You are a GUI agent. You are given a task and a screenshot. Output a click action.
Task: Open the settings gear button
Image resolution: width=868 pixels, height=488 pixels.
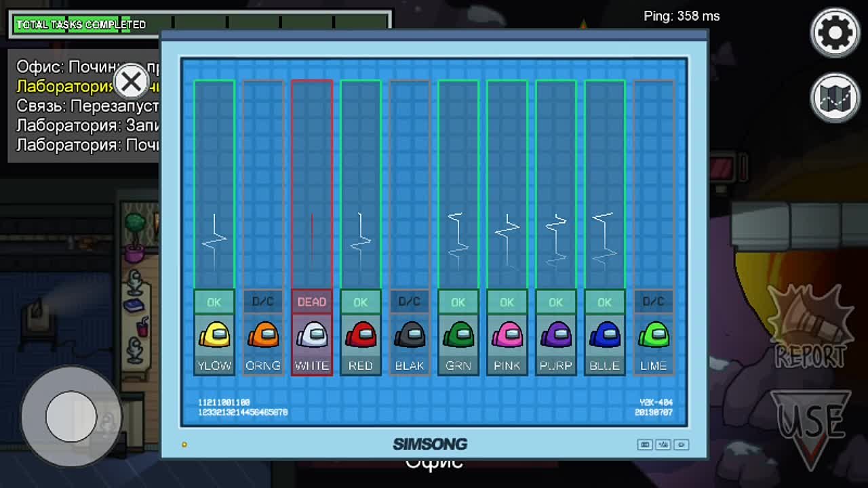(x=835, y=32)
